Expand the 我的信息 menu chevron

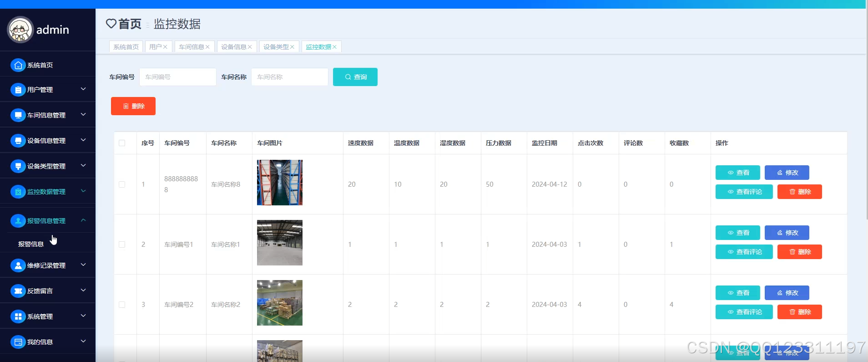[x=83, y=341]
